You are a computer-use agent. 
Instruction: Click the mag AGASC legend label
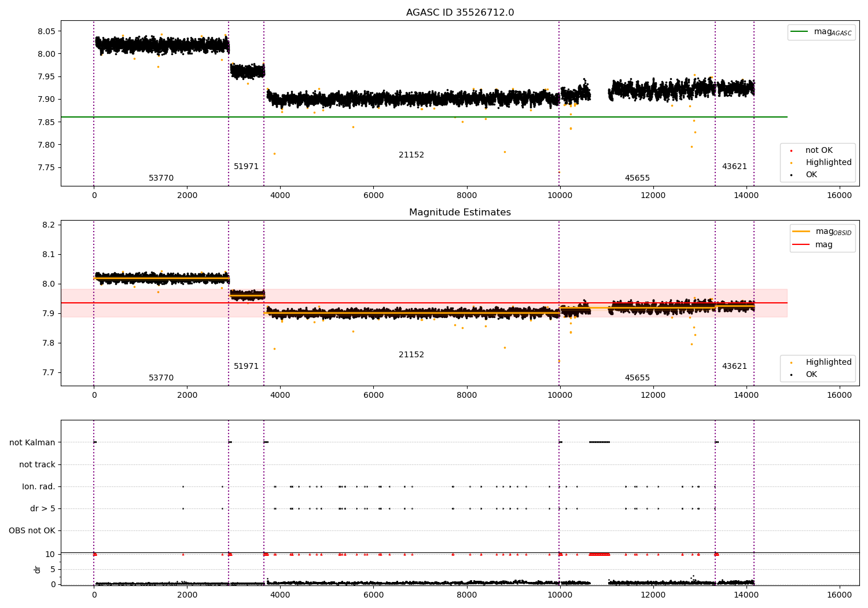[x=833, y=32]
